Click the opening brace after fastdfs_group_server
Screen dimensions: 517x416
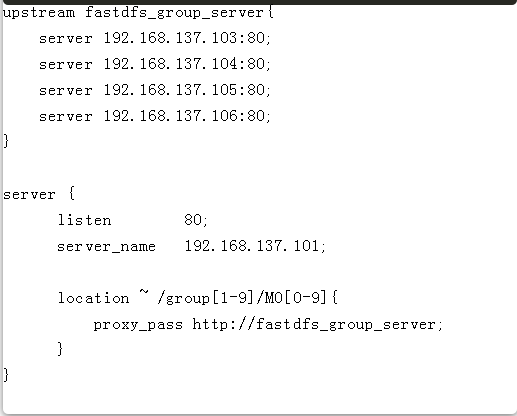270,13
